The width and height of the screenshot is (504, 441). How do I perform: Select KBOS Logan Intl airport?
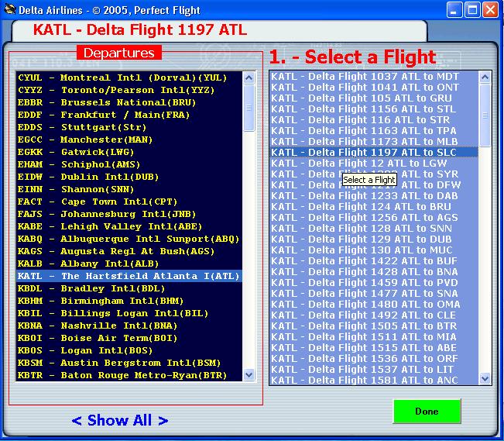pos(129,350)
